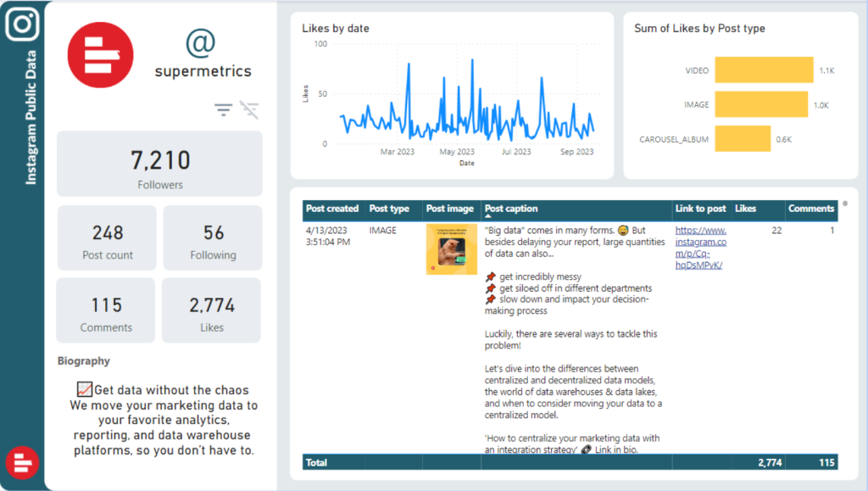Image resolution: width=868 pixels, height=491 pixels.
Task: Click the @ symbol above supermetrics
Action: click(x=201, y=42)
